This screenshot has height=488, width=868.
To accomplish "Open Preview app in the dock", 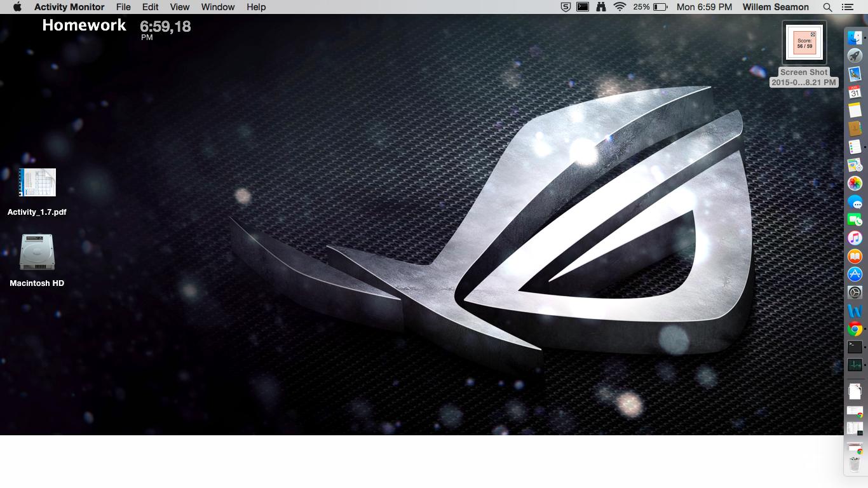I will (855, 74).
